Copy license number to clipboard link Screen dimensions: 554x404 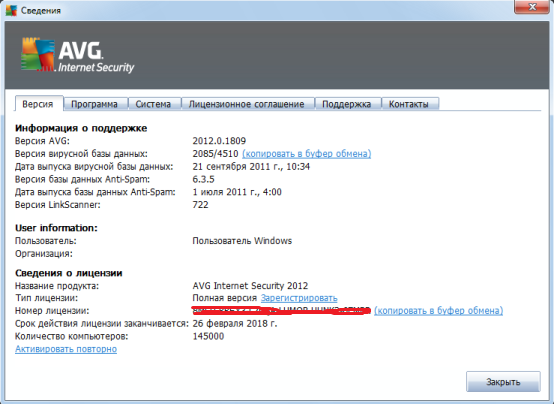click(x=438, y=311)
